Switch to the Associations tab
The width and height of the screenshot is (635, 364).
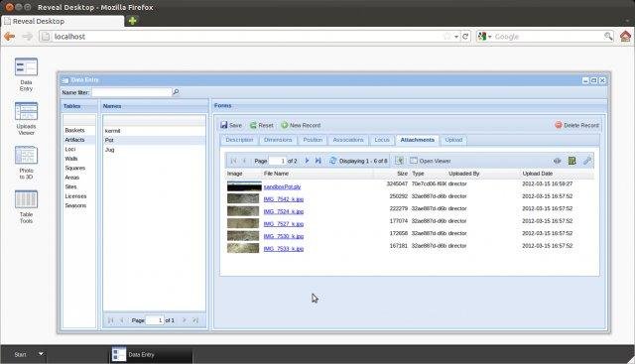348,140
